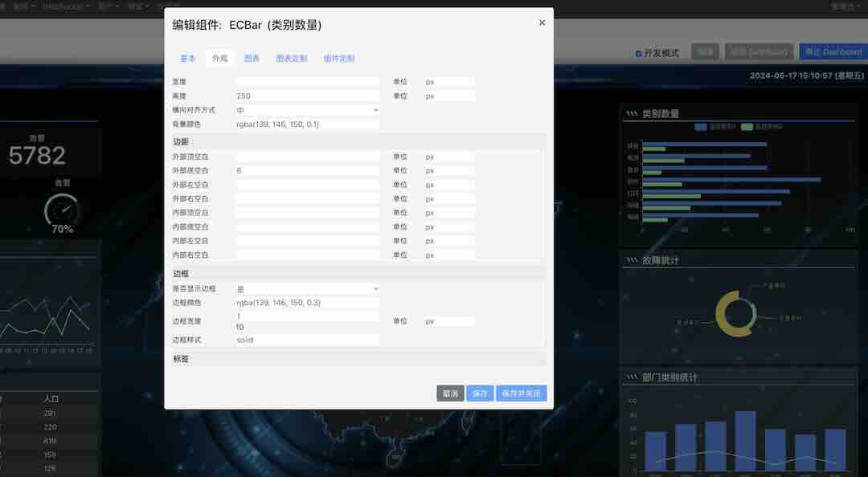Image resolution: width=868 pixels, height=477 pixels.
Task: Open the 横向对齐方式 dropdown
Action: click(x=307, y=110)
